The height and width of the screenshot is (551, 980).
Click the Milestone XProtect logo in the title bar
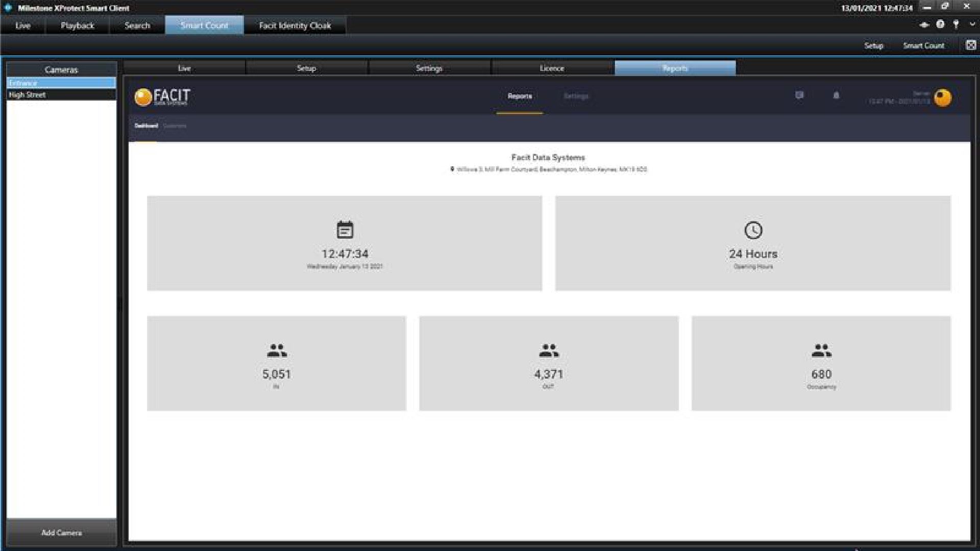pos(8,8)
